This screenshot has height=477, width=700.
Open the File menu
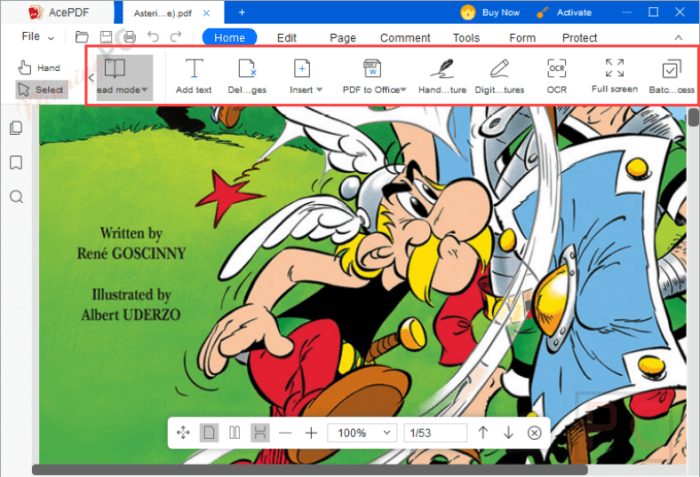coord(38,37)
